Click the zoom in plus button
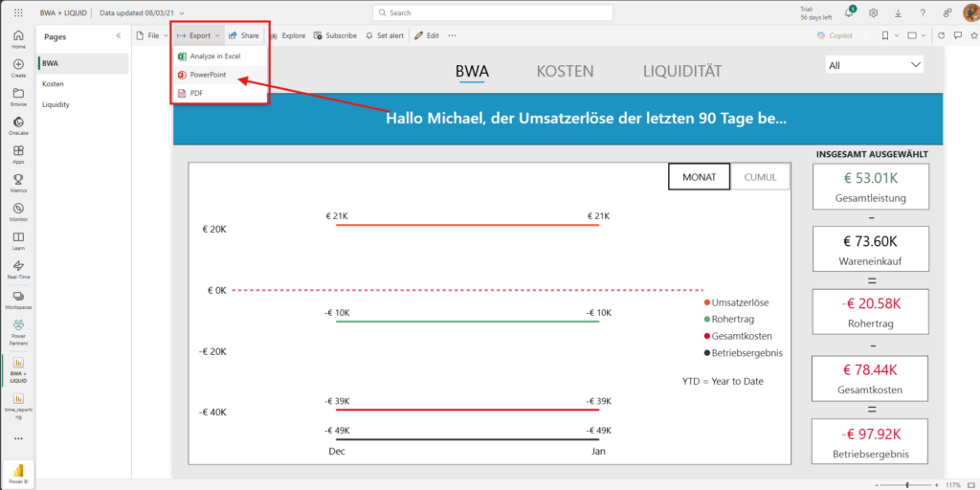The height and width of the screenshot is (490, 980). [x=937, y=485]
